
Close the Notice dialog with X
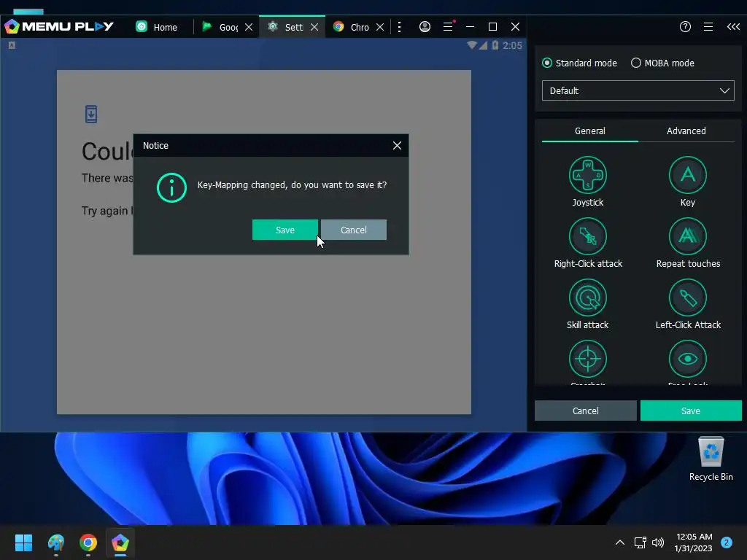397,146
